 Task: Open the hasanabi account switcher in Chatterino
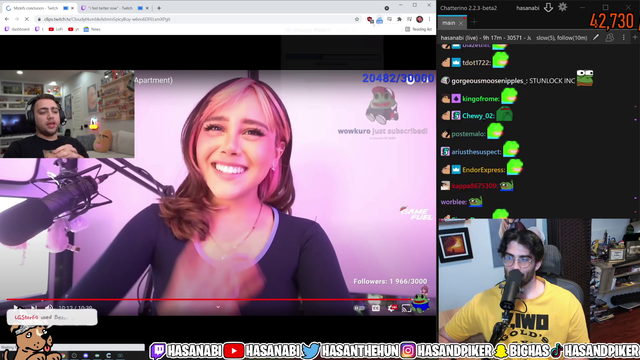527,8
